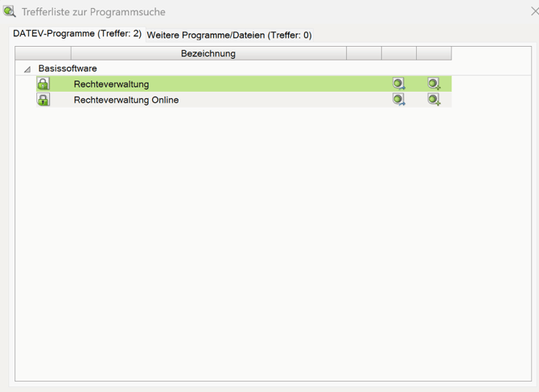
Task: Click the arrow icon in the Rechteverwaltung row
Action: pos(399,84)
